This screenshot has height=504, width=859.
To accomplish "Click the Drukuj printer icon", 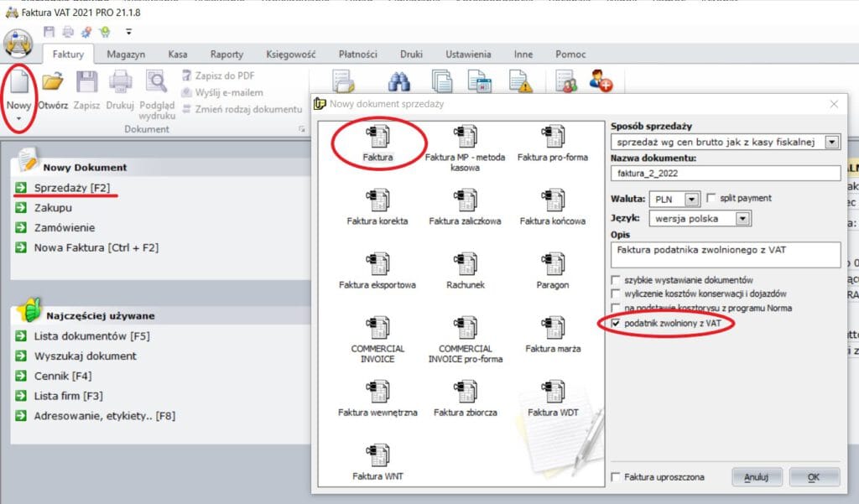I will (x=120, y=82).
